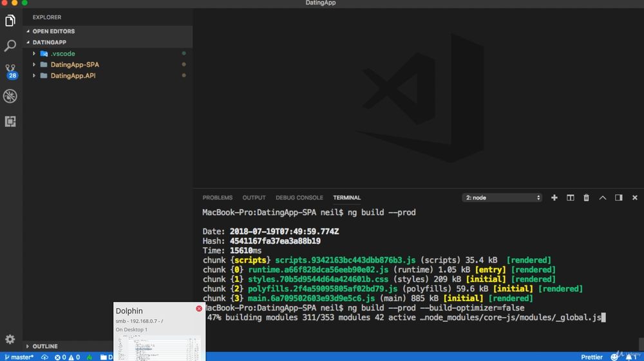Click the smiley feedback icon
The height and width of the screenshot is (361, 644).
point(614,357)
